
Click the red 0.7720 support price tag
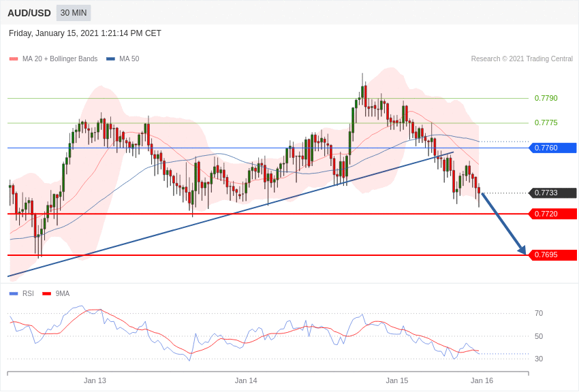pyautogui.click(x=552, y=214)
